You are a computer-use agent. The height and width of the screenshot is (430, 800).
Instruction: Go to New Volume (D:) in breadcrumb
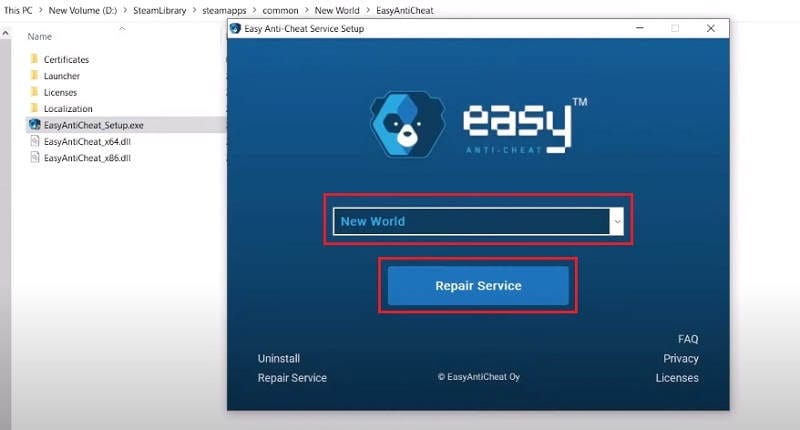(83, 10)
